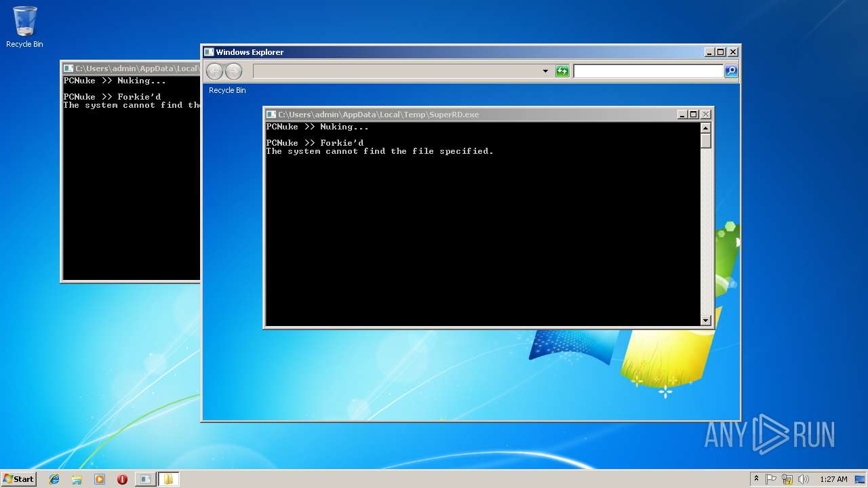Minimize the SuperRD.exe console window

coord(683,115)
